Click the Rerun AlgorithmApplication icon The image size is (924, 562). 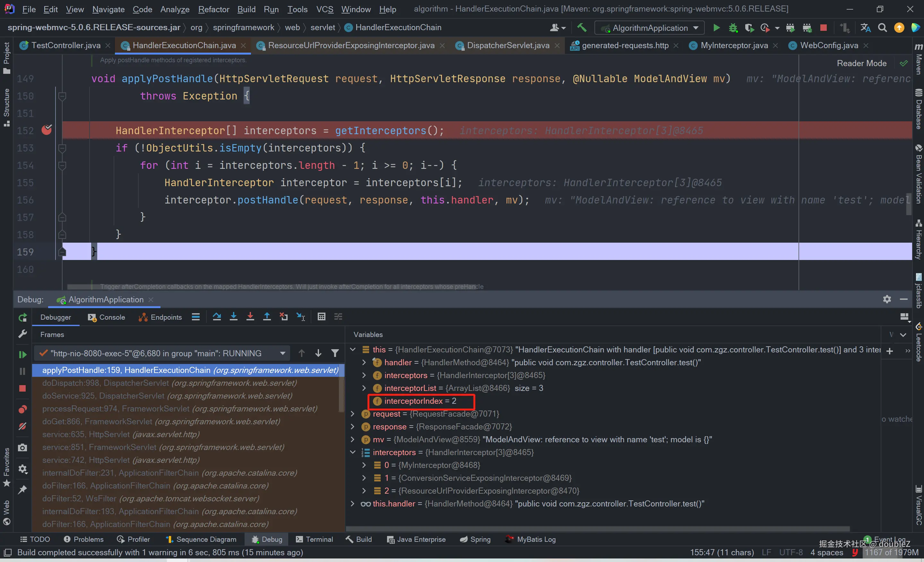click(22, 317)
